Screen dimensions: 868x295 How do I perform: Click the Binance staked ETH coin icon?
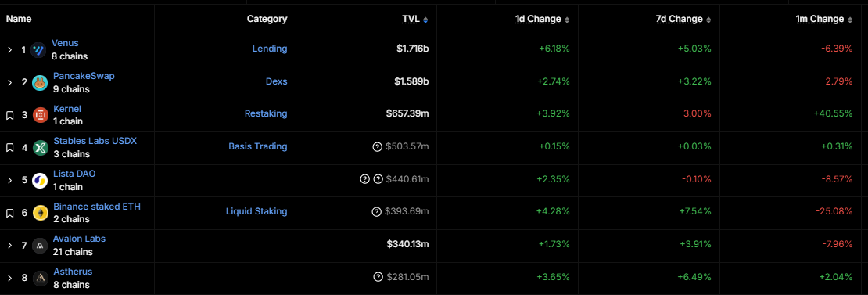[40, 213]
